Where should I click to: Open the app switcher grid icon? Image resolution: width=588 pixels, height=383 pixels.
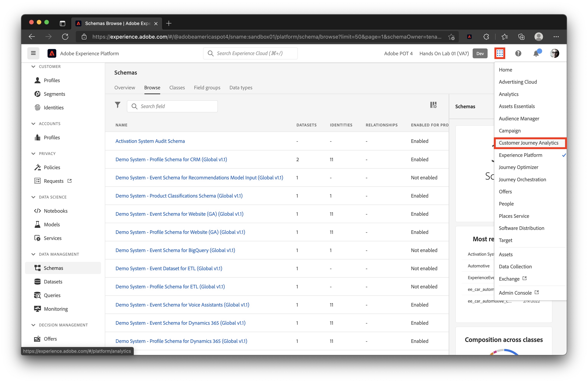click(500, 53)
